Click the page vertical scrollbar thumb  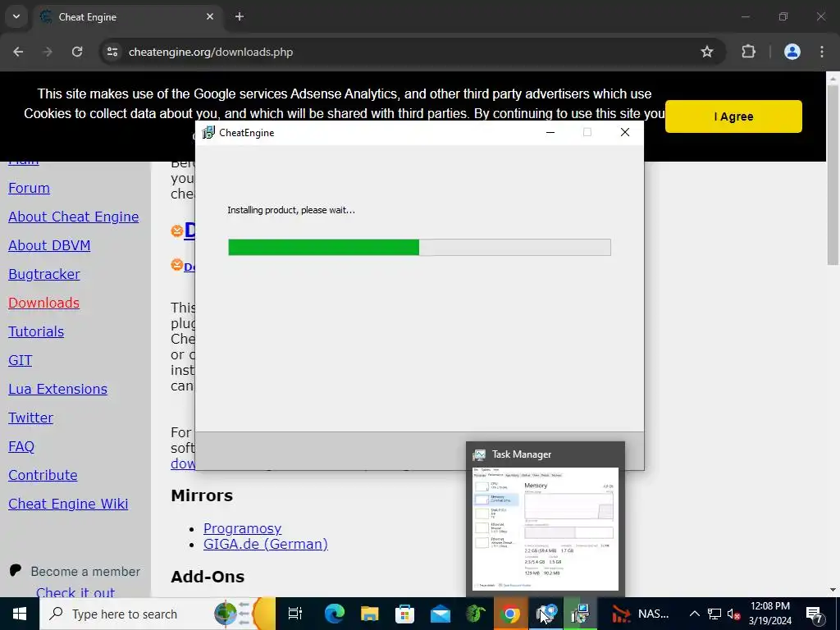(x=833, y=174)
